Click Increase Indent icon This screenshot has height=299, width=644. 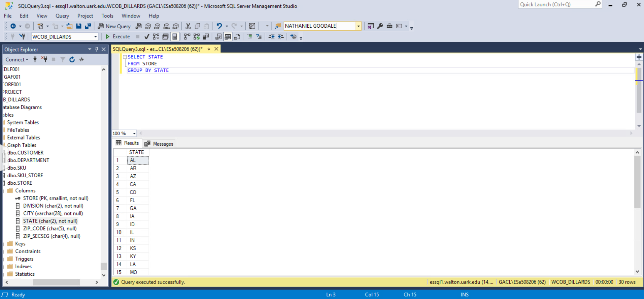pos(280,36)
